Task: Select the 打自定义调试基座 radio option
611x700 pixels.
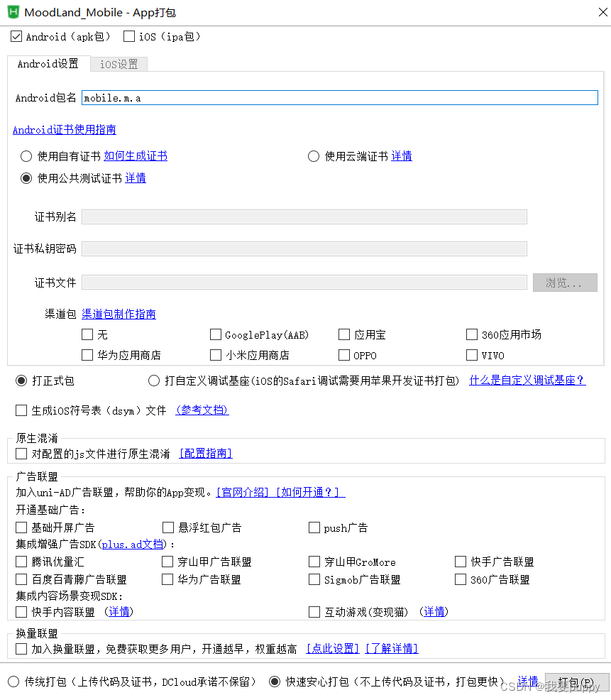Action: click(154, 381)
